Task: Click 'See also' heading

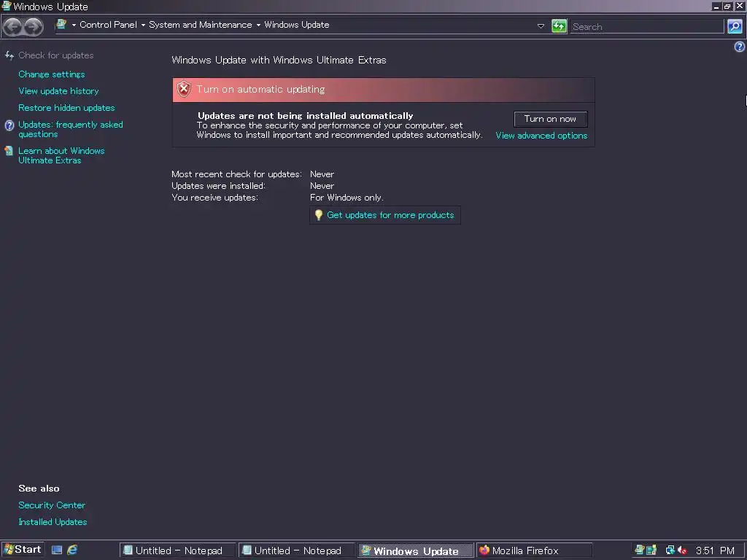Action: (39, 489)
